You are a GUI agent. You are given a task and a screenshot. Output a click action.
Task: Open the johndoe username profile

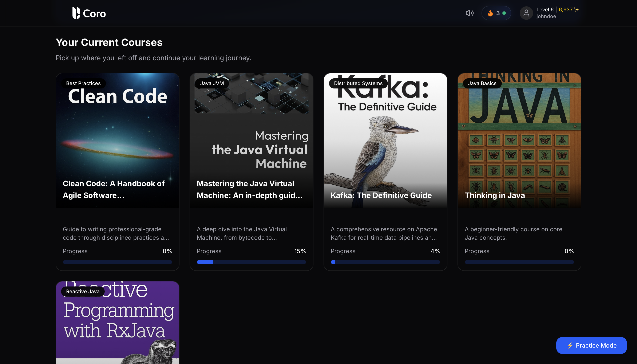[546, 16]
